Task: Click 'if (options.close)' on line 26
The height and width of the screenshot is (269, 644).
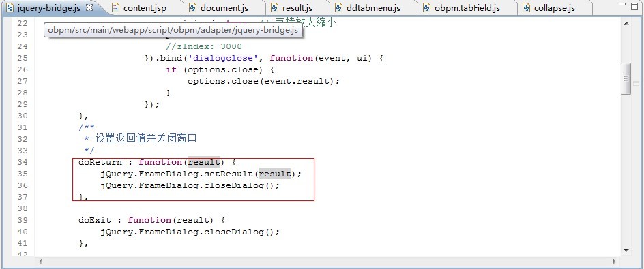Action: click(214, 69)
